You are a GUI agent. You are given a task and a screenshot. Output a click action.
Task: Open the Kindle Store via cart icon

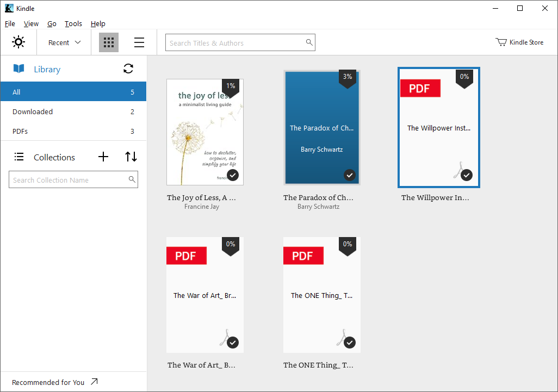click(501, 42)
